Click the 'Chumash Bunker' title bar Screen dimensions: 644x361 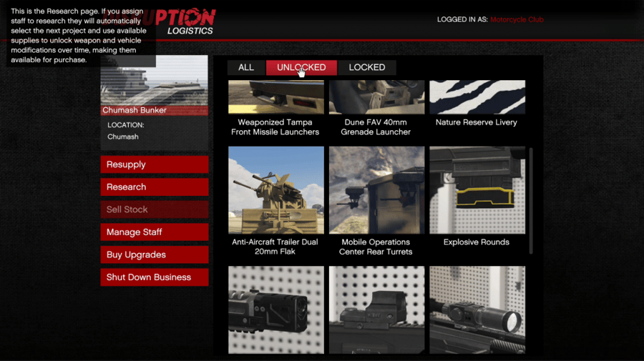coord(155,110)
